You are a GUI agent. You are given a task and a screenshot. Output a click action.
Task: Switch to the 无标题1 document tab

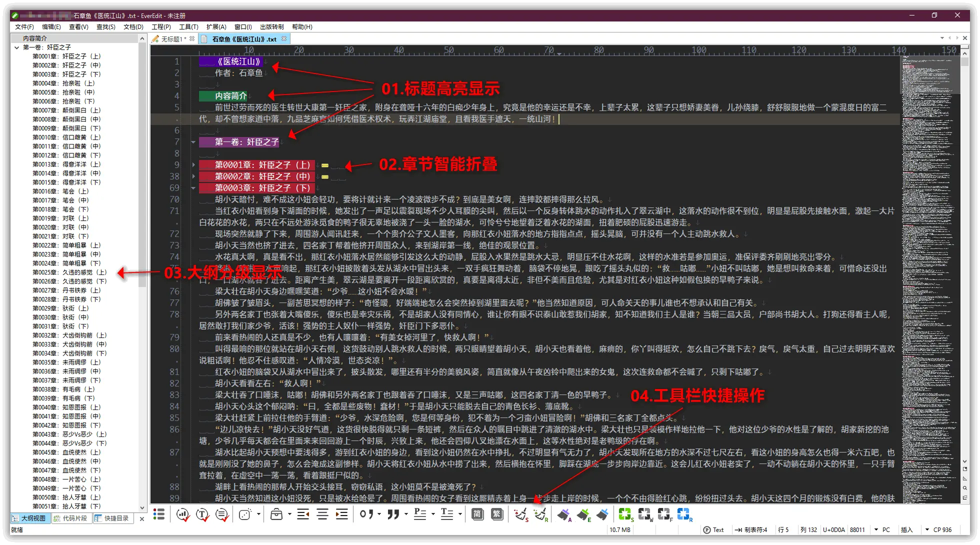(173, 39)
